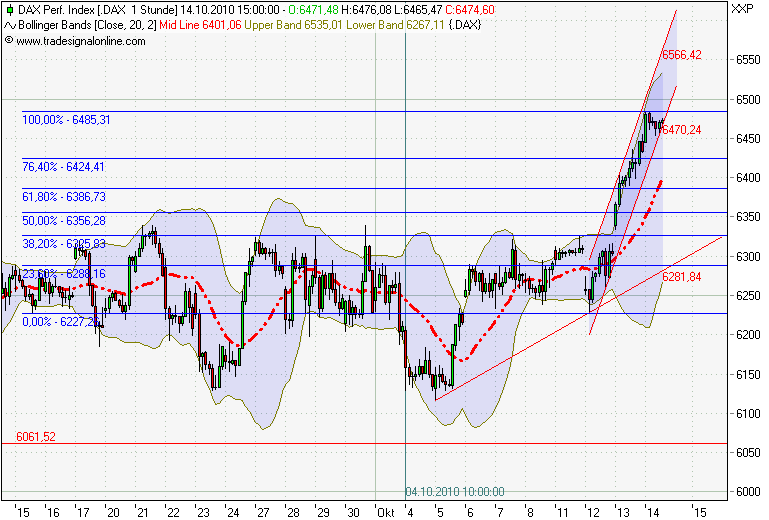Click the Bollinger Bands wave icon
The image size is (769, 520).
click(9, 25)
